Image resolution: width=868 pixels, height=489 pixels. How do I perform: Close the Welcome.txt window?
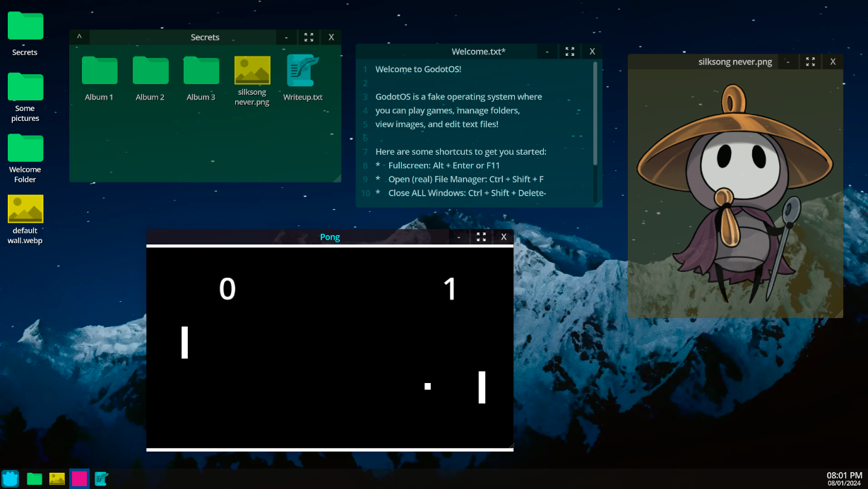[592, 52]
